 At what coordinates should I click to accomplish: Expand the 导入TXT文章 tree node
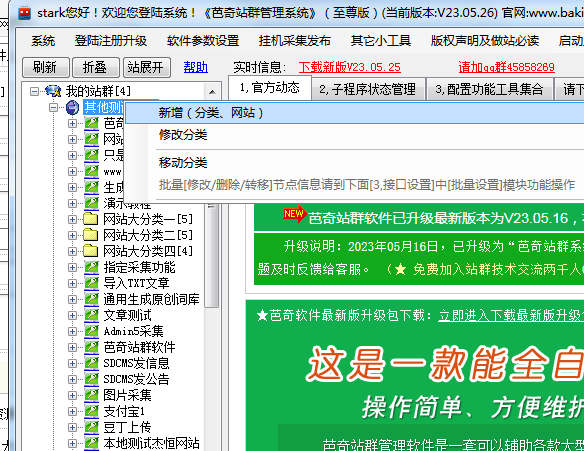72,283
